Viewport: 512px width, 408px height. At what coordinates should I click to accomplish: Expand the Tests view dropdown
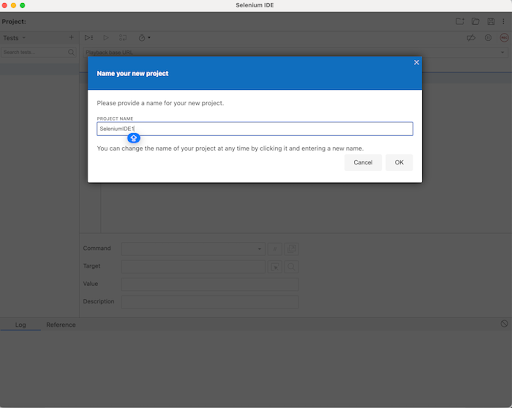point(14,38)
